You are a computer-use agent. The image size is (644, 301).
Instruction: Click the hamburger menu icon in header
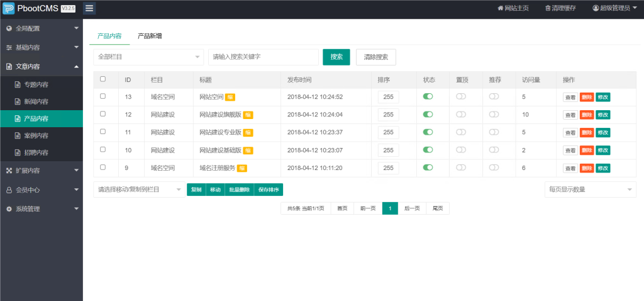click(x=89, y=8)
